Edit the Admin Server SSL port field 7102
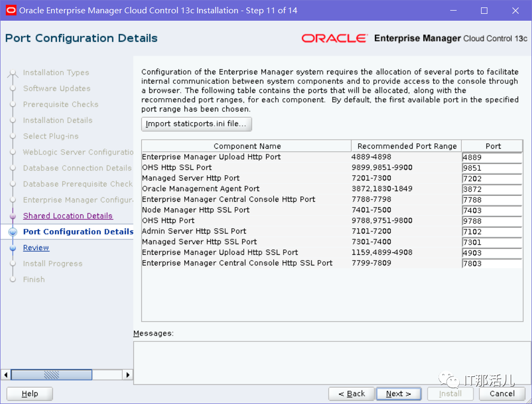The image size is (532, 404). pyautogui.click(x=492, y=231)
